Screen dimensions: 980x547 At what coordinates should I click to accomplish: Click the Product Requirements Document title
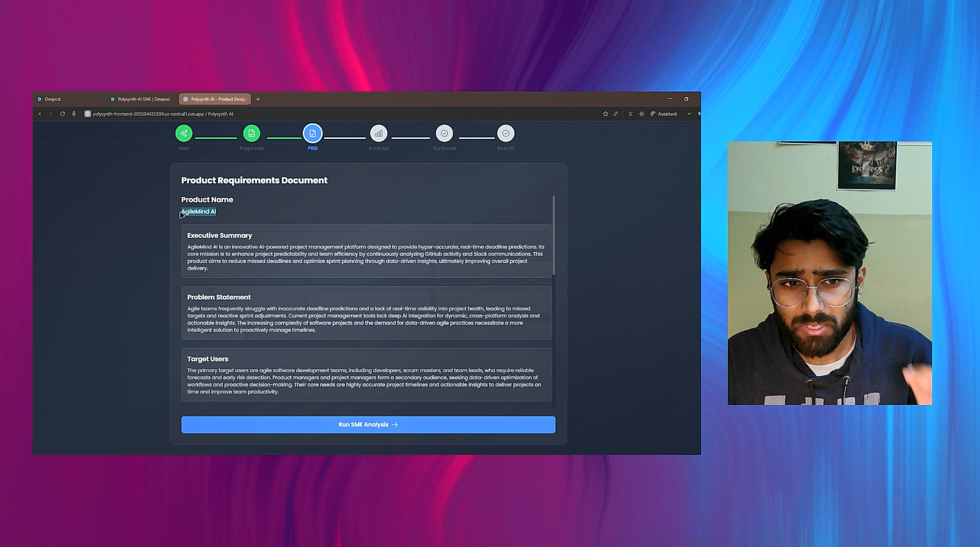254,181
